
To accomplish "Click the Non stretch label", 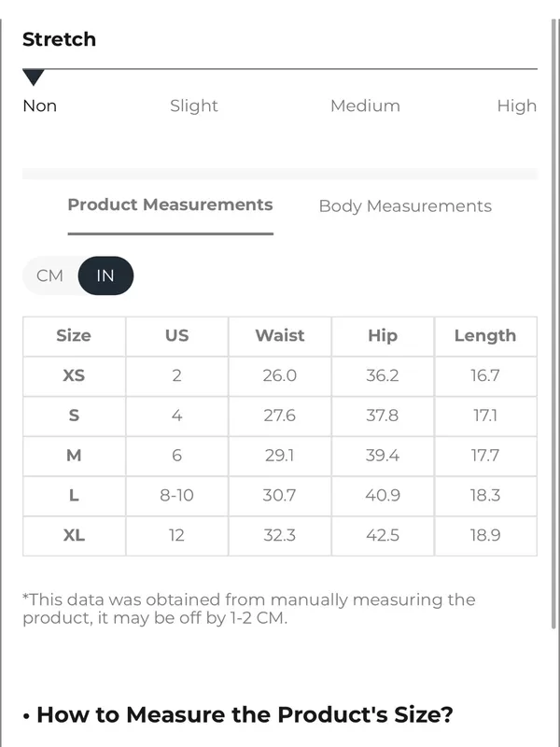I will 40,106.
